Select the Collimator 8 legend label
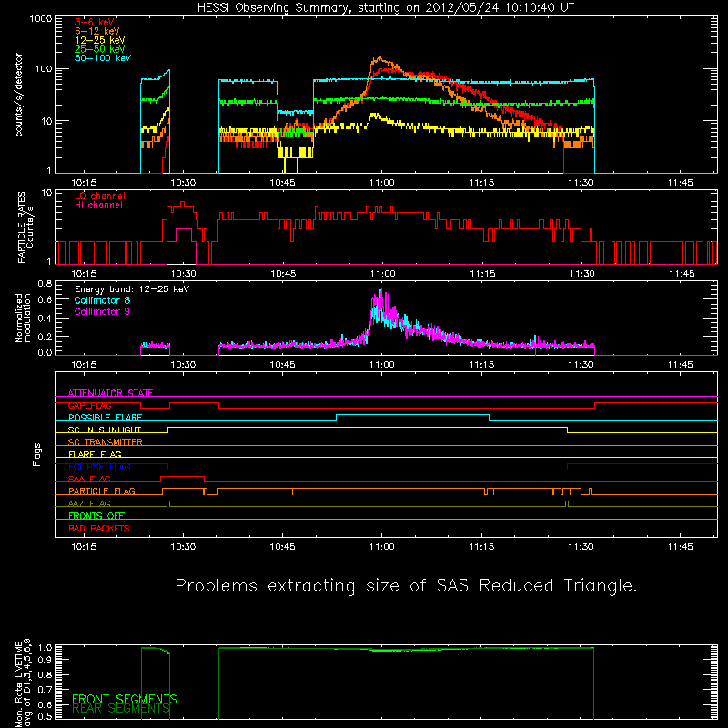This screenshot has height=728, width=728. (x=102, y=300)
